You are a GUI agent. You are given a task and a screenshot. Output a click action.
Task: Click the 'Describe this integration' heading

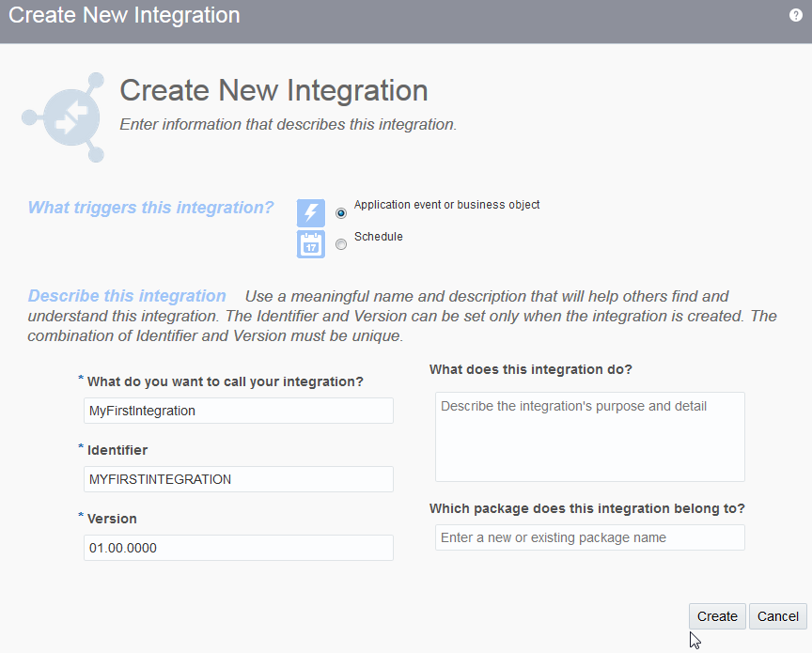(x=127, y=296)
